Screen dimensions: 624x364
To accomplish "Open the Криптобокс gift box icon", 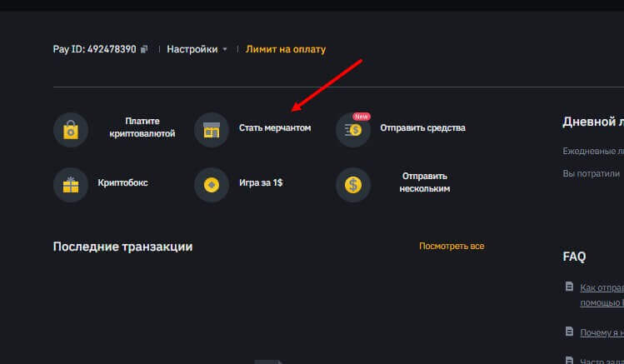I will point(71,184).
